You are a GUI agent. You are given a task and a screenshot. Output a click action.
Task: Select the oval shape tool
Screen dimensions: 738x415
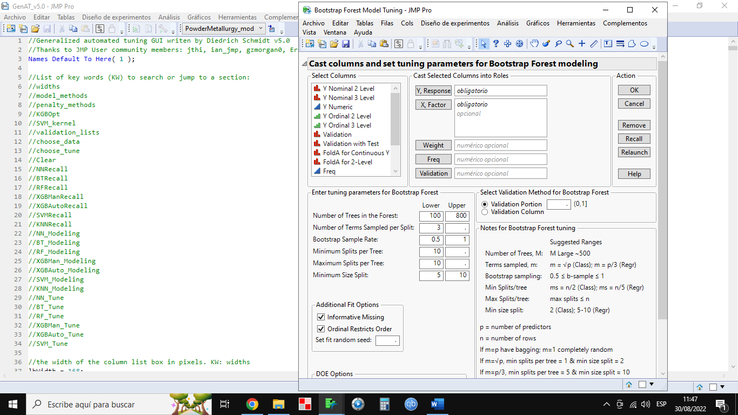(644, 44)
